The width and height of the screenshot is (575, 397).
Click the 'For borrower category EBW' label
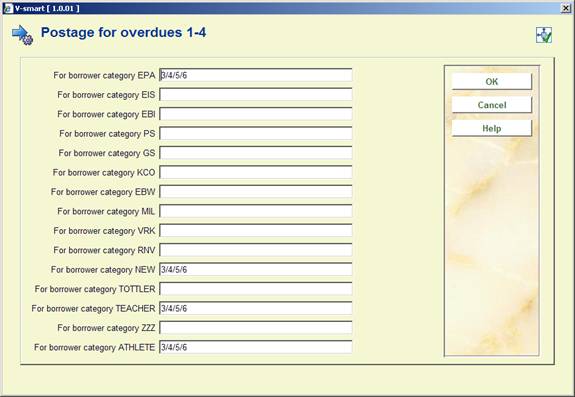[x=103, y=192]
